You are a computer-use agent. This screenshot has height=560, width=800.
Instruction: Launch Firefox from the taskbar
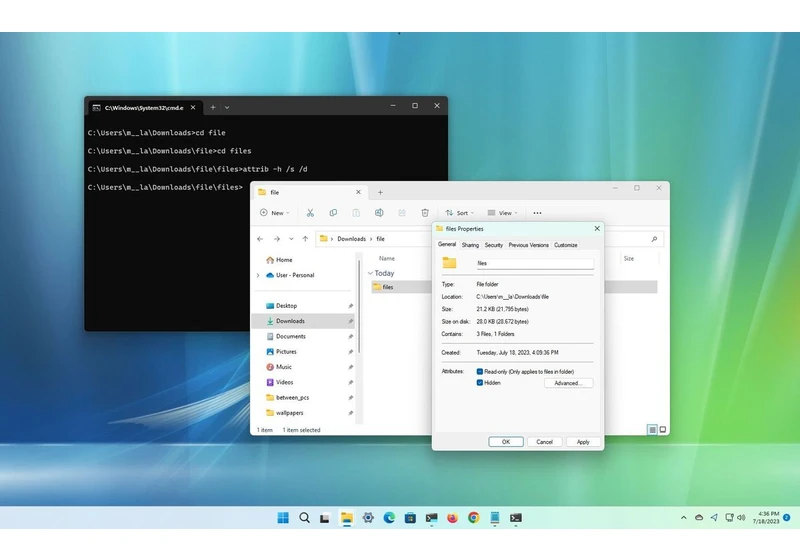coord(453,518)
